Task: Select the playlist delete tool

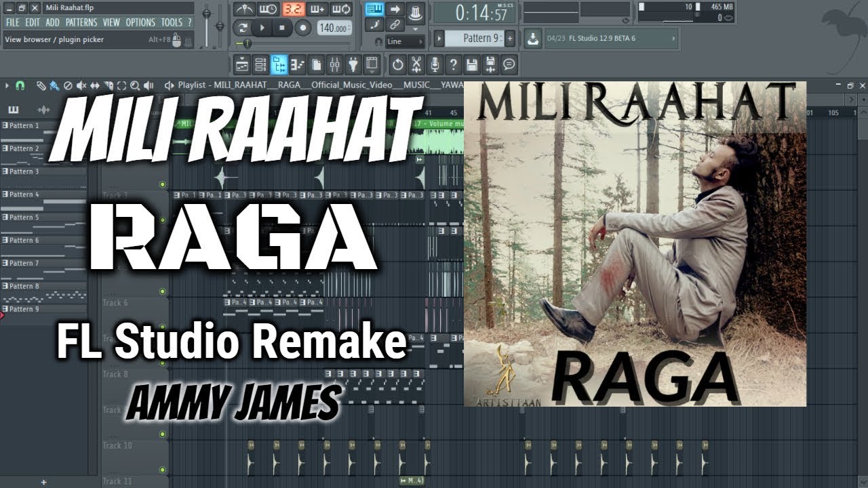Action: coord(68,85)
